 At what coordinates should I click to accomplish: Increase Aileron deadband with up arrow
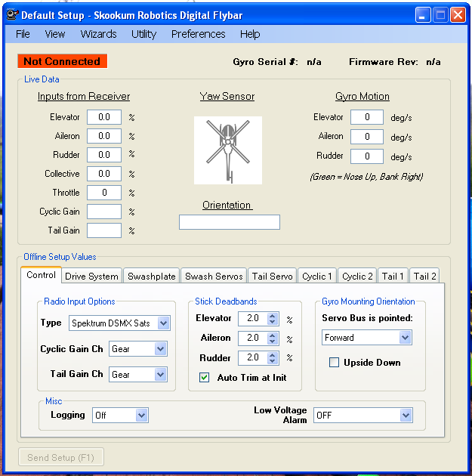[x=273, y=335]
